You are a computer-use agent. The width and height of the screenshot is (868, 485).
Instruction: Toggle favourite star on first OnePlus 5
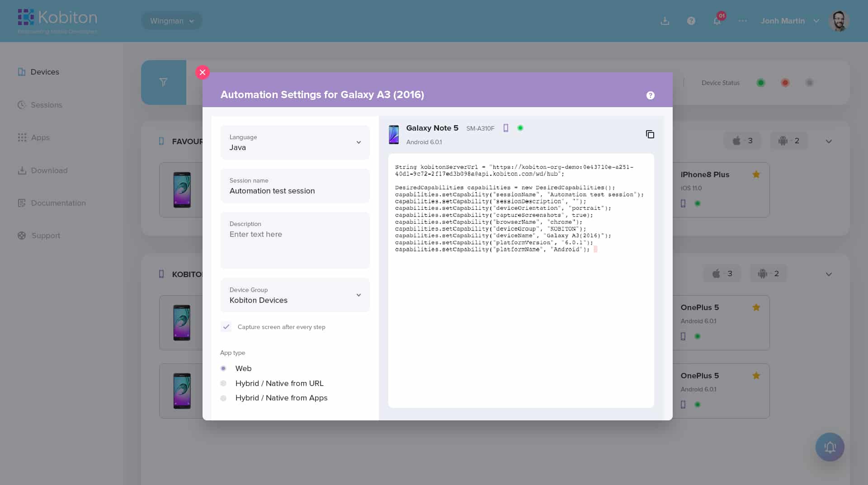pyautogui.click(x=756, y=307)
